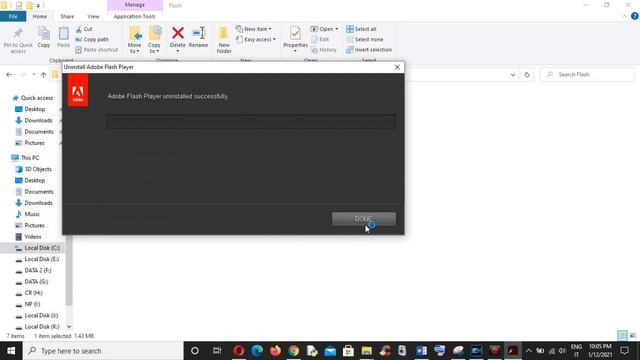Expand the Easy access dropdown

pyautogui.click(x=256, y=39)
